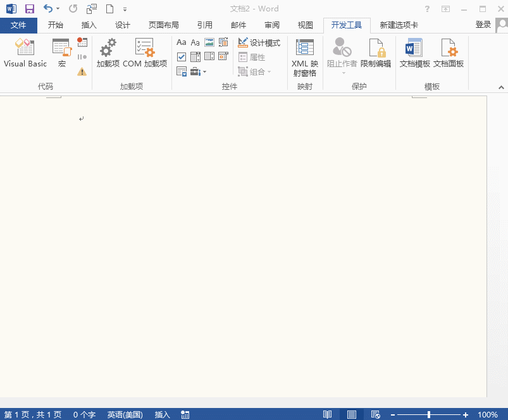Open 限制编辑 restrict editing pane
Screen dimensions: 508x420
(376, 52)
